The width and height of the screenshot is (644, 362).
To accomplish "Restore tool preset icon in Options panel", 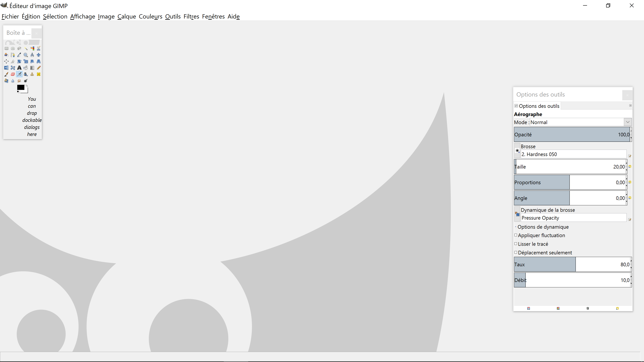I will pyautogui.click(x=558, y=308).
